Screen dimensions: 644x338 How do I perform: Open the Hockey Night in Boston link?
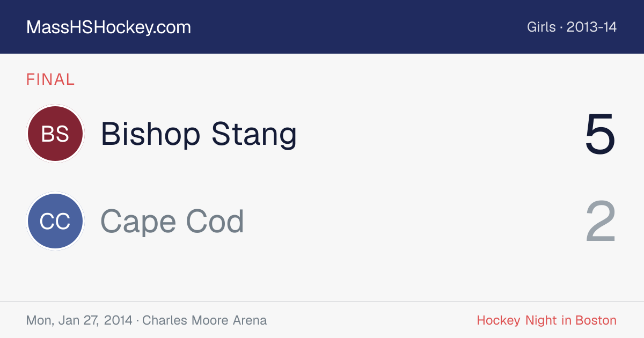click(x=546, y=320)
